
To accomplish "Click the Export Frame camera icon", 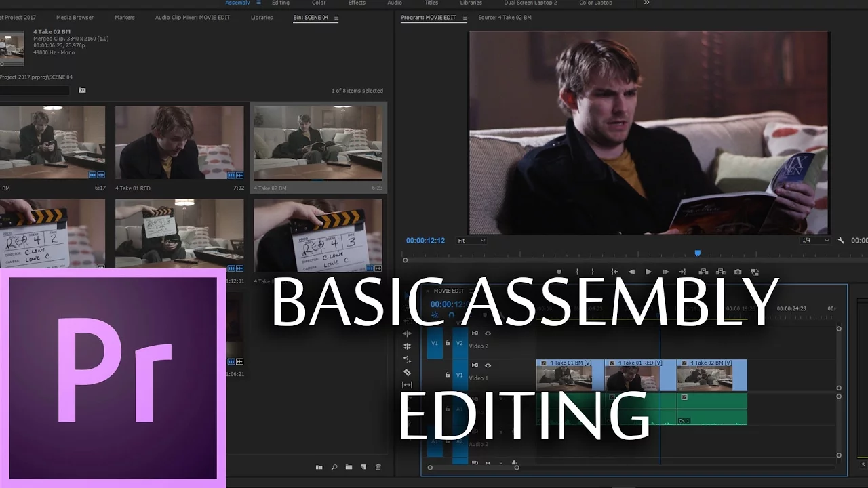I will pos(738,272).
